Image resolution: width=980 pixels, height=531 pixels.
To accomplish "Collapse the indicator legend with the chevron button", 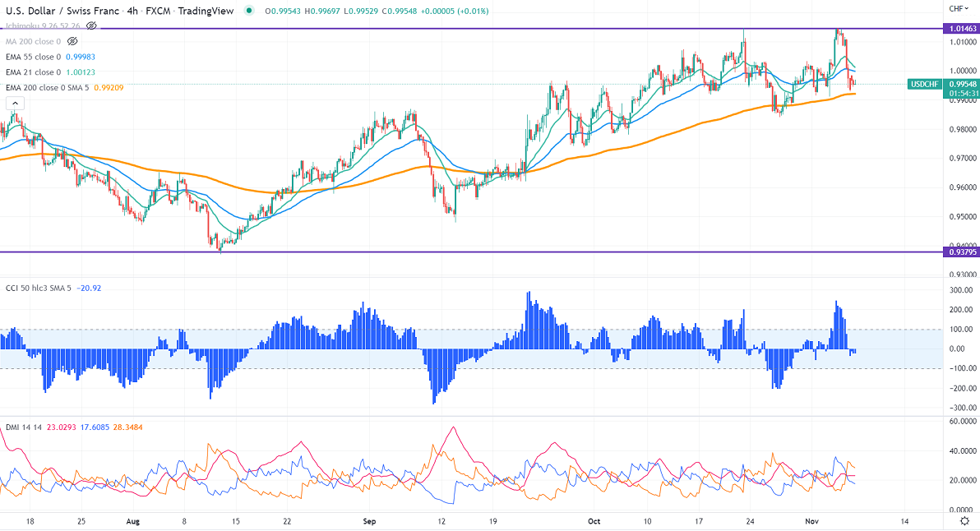I will click(15, 104).
